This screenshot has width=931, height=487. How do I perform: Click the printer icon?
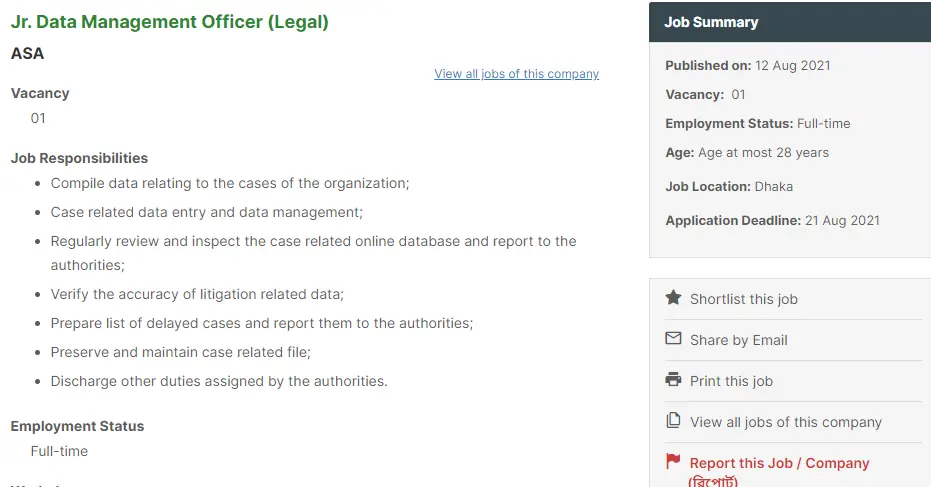[x=673, y=379]
